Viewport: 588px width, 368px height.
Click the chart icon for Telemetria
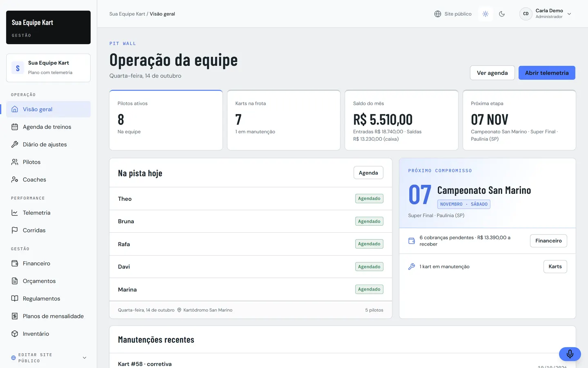pyautogui.click(x=15, y=213)
